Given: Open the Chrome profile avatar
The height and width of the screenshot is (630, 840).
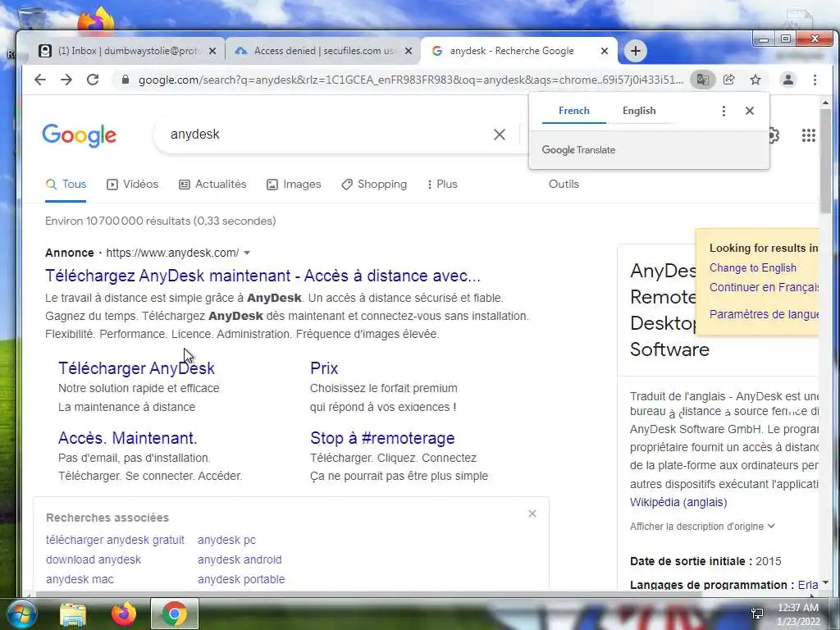Looking at the screenshot, I should point(788,80).
